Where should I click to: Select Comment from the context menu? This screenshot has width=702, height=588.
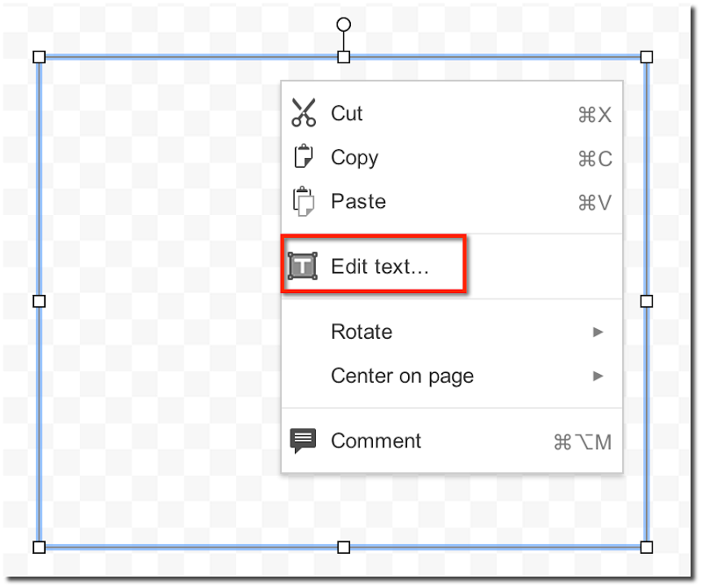click(x=452, y=441)
